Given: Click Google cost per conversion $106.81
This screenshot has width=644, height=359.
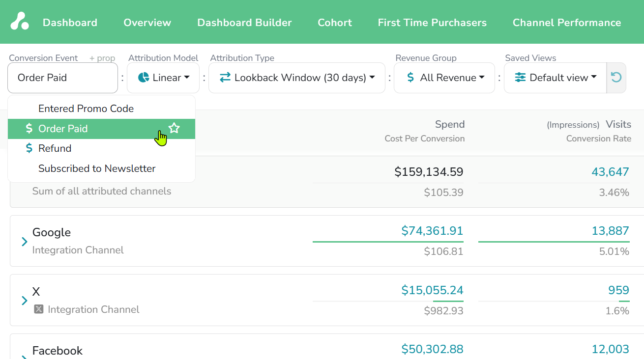Looking at the screenshot, I should (x=444, y=251).
